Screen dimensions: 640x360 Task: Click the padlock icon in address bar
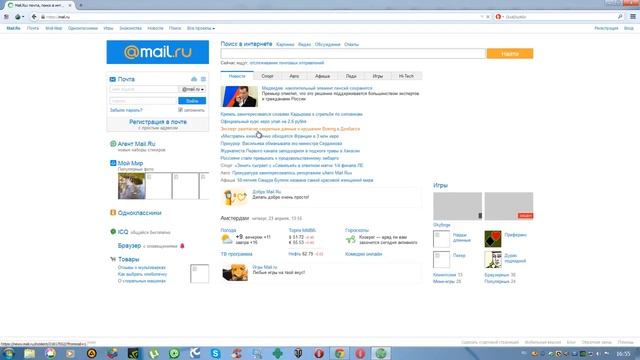pos(43,17)
